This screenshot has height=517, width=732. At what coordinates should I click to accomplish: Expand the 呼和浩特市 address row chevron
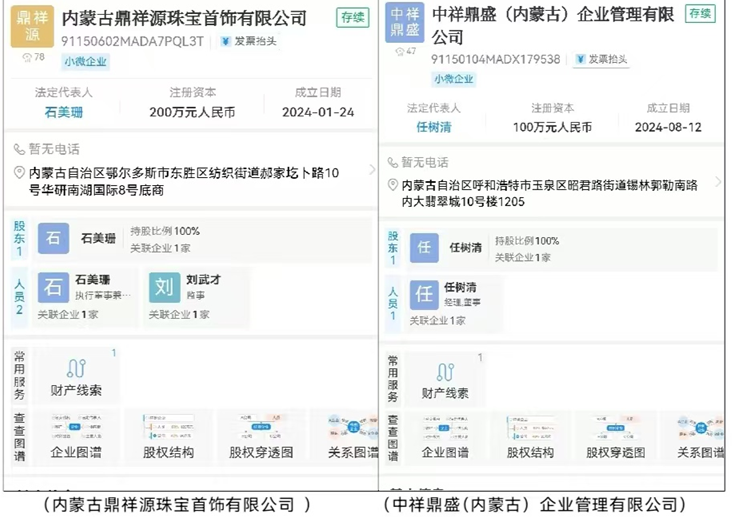tap(718, 182)
